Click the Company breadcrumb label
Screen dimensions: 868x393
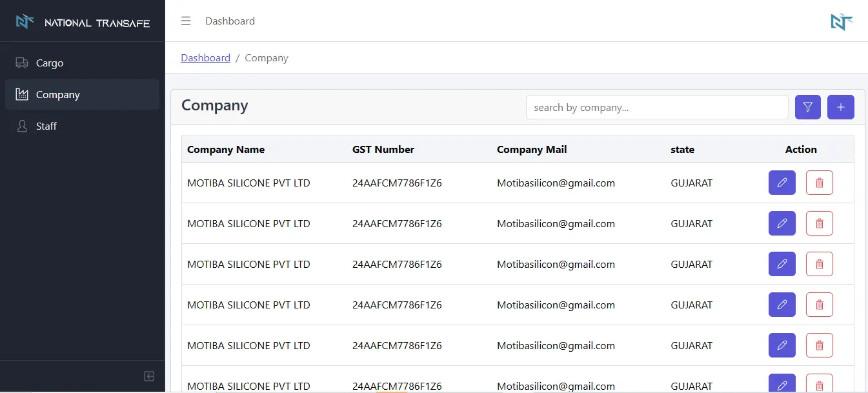click(x=267, y=57)
